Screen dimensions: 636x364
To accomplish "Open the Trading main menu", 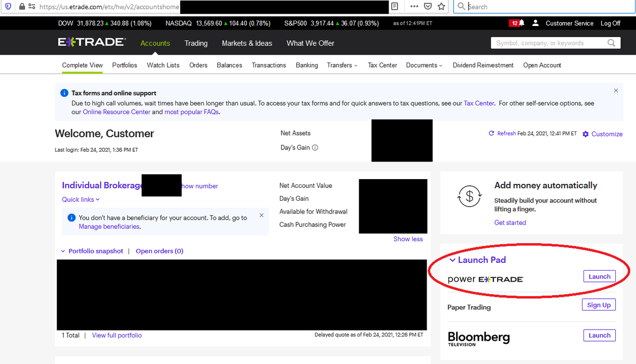I will coord(196,43).
